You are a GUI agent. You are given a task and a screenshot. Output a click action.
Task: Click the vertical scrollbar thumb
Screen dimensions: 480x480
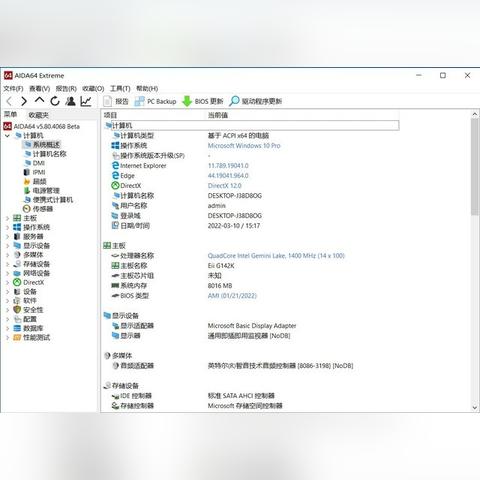(475, 167)
